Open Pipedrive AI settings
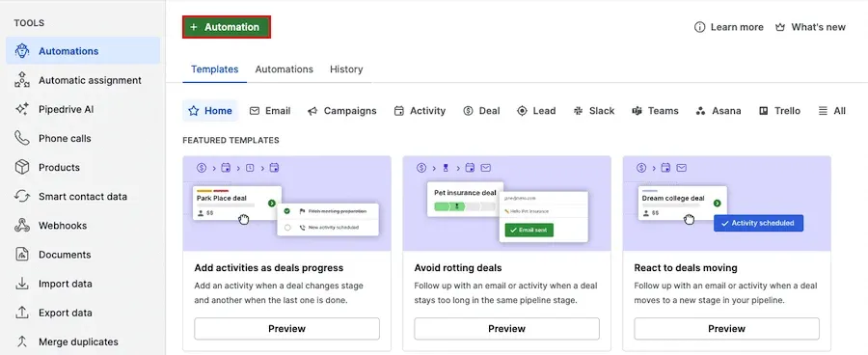 [83, 109]
